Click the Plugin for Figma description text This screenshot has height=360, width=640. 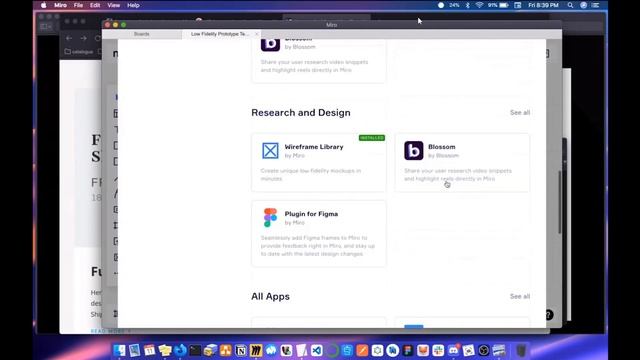click(x=318, y=246)
